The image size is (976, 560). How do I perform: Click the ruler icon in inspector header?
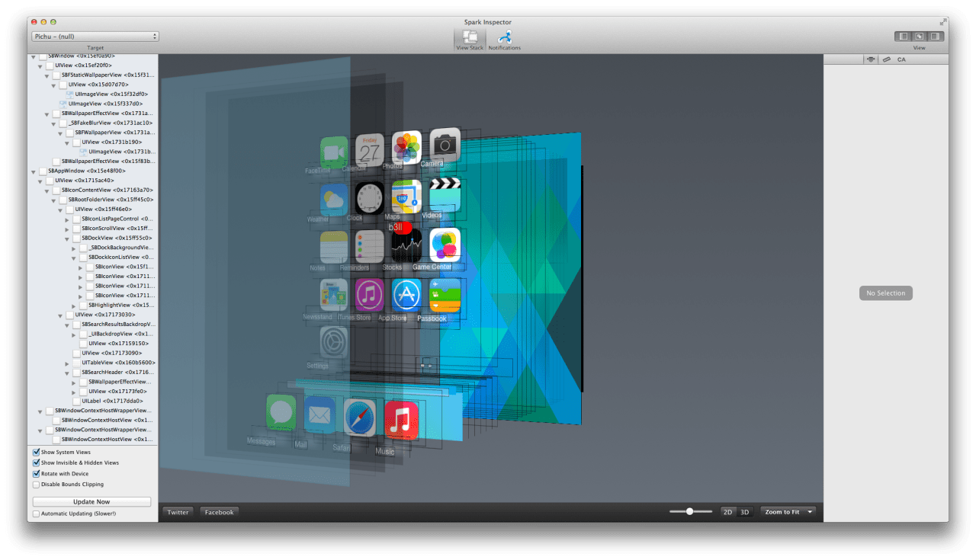(886, 59)
